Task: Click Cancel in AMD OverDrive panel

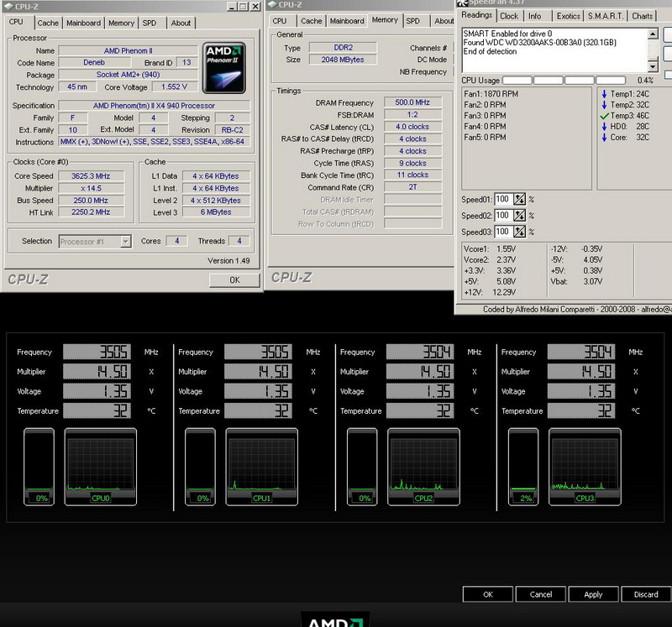Action: [x=540, y=594]
